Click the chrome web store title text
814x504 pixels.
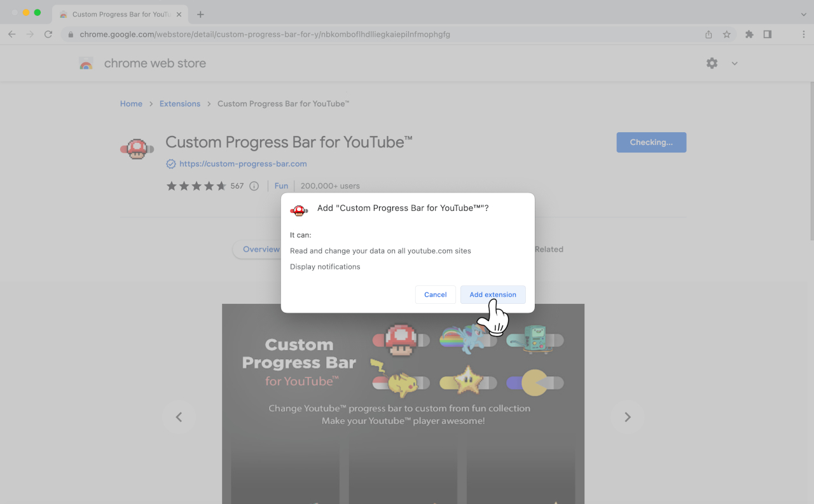(155, 63)
